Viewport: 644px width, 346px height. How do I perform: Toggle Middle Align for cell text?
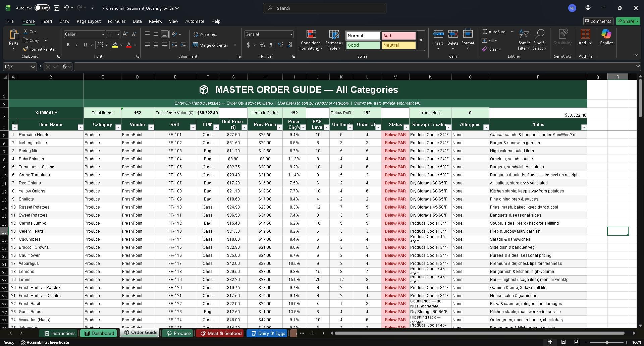click(156, 34)
